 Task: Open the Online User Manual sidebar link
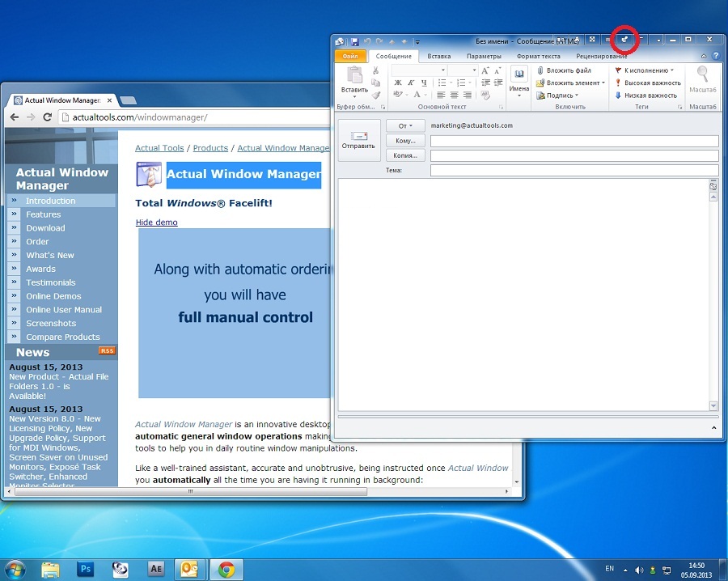[64, 310]
